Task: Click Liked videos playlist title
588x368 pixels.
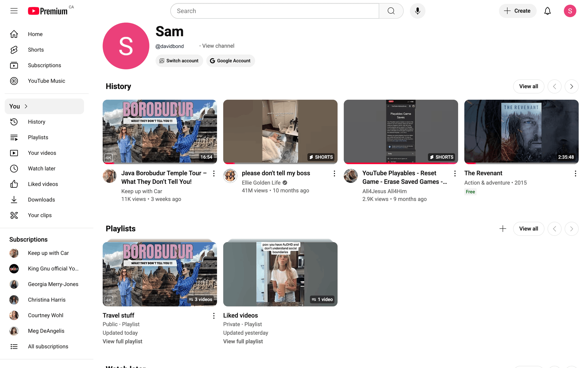Action: coord(240,316)
